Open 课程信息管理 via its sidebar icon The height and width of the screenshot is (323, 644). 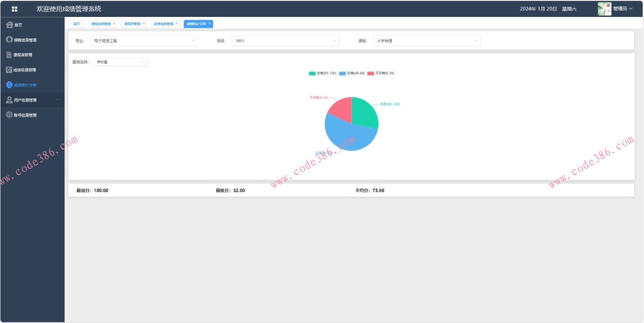tap(9, 40)
